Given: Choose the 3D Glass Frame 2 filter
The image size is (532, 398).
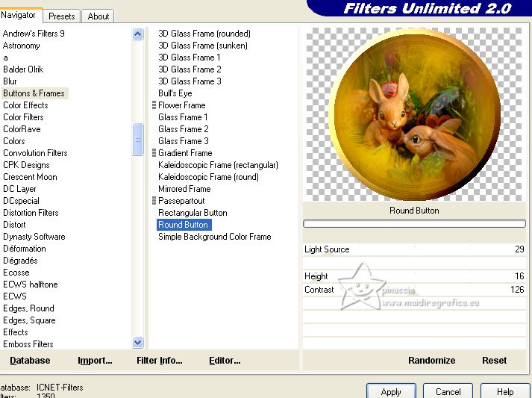Looking at the screenshot, I should 190,69.
